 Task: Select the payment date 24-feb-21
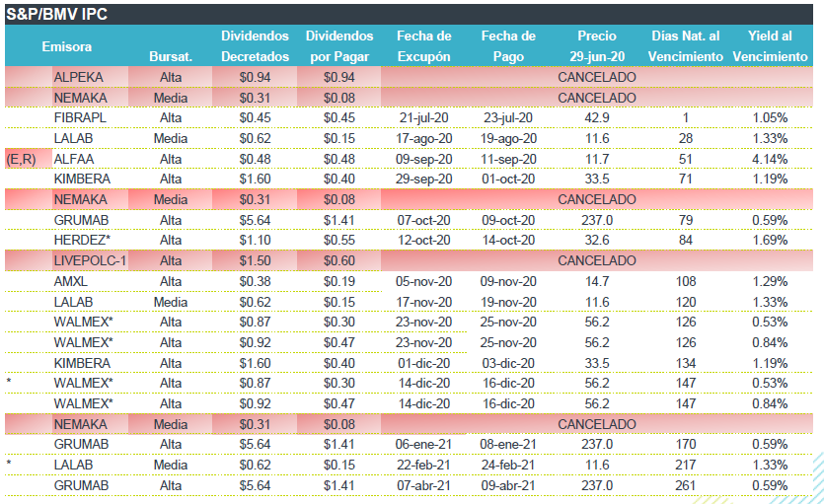pyautogui.click(x=508, y=466)
